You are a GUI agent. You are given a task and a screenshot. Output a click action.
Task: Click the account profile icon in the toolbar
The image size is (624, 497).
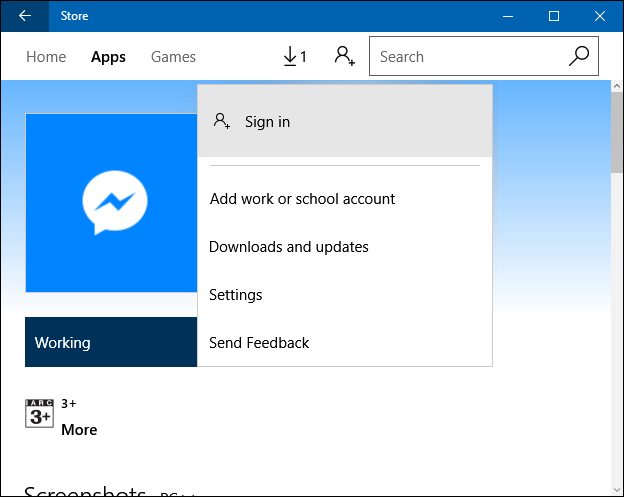pyautogui.click(x=344, y=56)
